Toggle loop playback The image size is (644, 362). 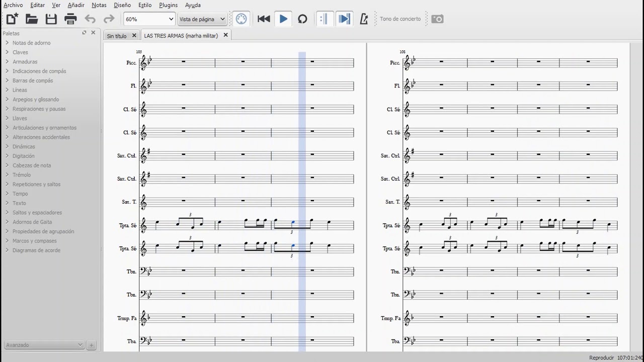[x=302, y=19]
